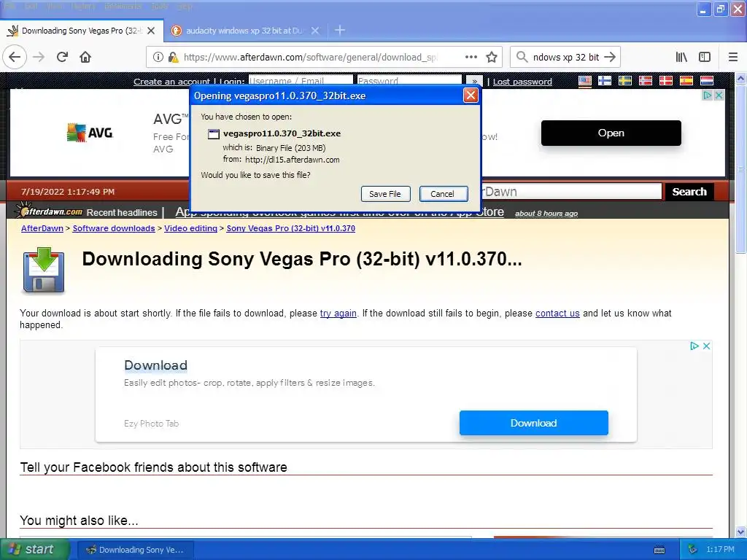This screenshot has width=747, height=560.
Task: Reload the current page
Action: point(62,57)
